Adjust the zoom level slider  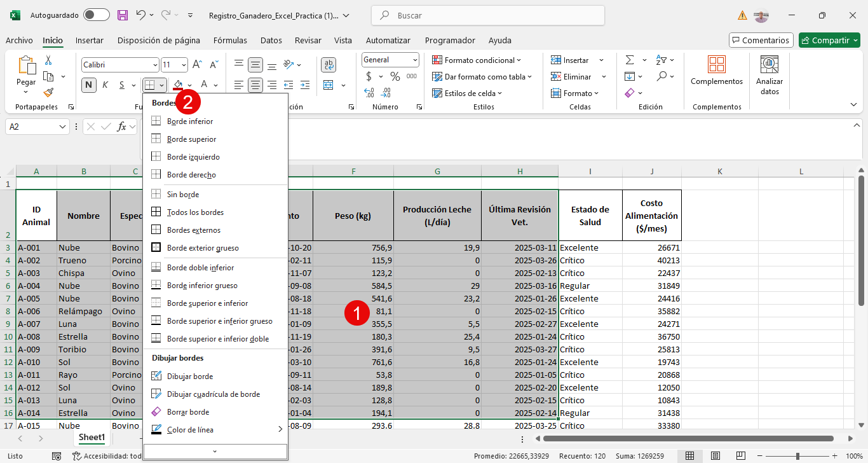point(797,456)
